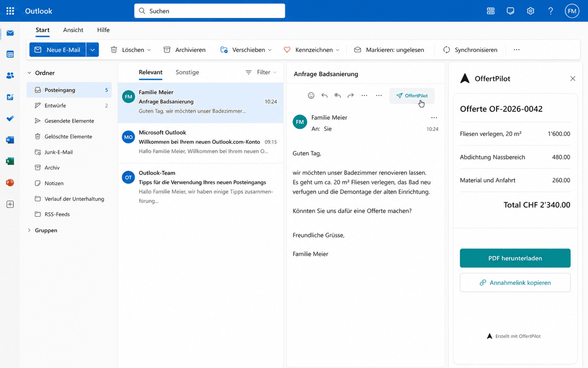Open the FM account avatar
Viewport: 588px width, 368px height.
click(x=572, y=11)
